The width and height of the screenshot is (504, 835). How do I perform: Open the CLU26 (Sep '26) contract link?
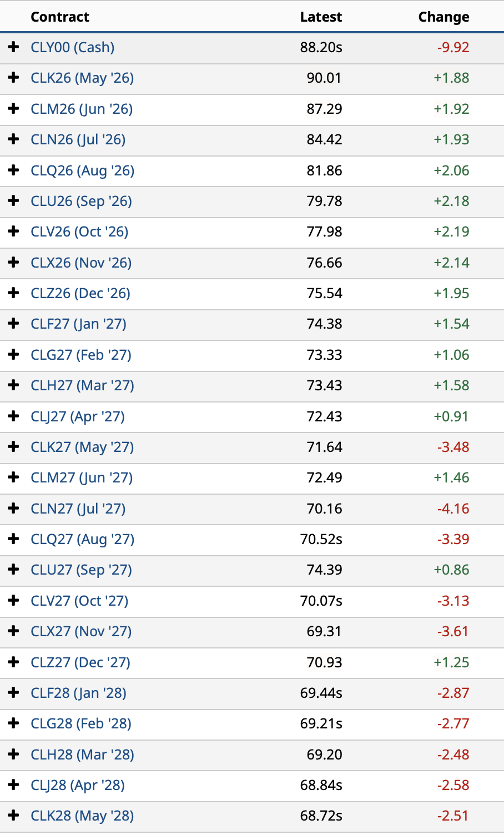82,201
